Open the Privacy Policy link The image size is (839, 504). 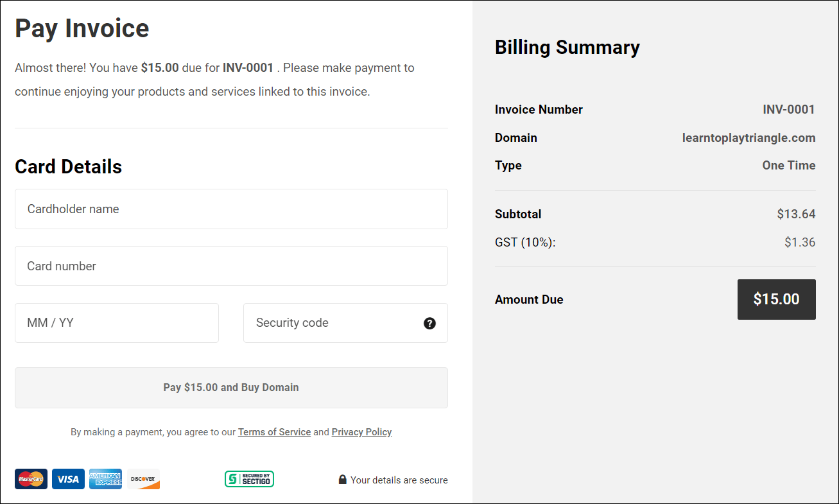point(361,432)
